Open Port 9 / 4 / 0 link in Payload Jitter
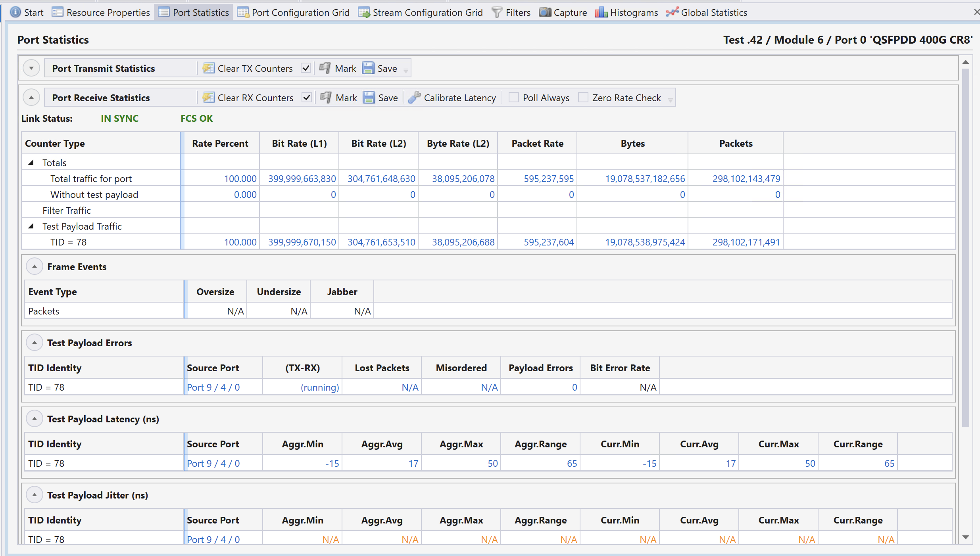 213,539
